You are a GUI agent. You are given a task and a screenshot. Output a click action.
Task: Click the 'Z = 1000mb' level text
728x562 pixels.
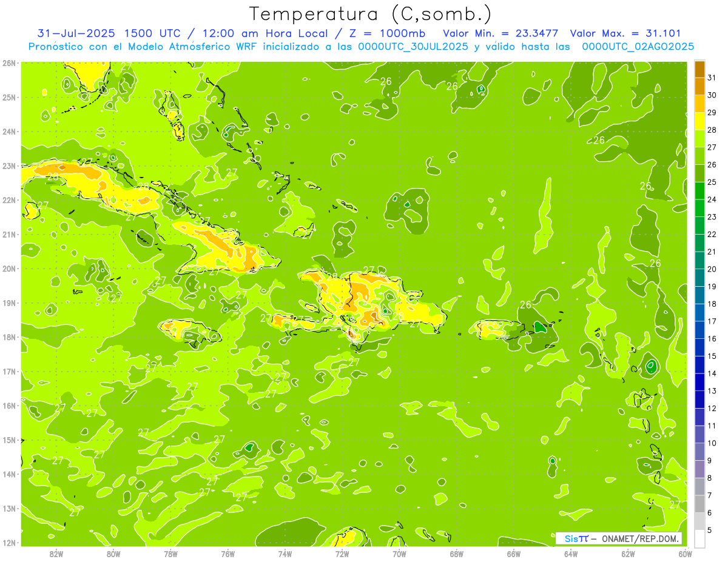click(387, 33)
